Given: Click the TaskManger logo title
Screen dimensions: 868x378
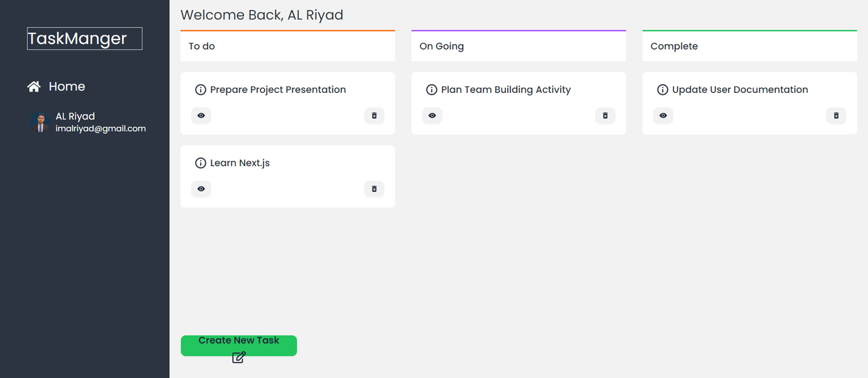Looking at the screenshot, I should coord(84,39).
